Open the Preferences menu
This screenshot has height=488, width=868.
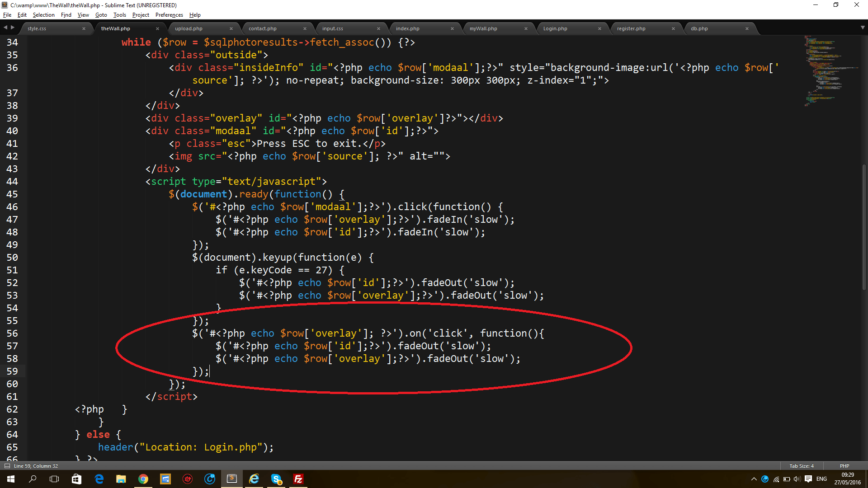pos(169,15)
